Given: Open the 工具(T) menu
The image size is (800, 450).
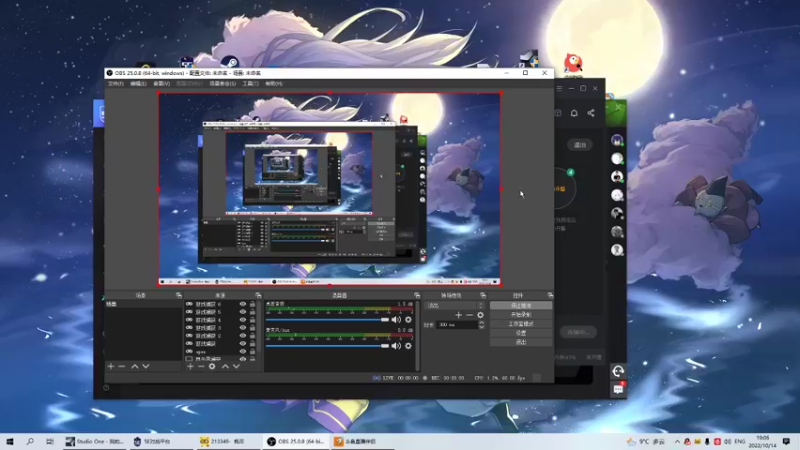Looking at the screenshot, I should coord(251,84).
